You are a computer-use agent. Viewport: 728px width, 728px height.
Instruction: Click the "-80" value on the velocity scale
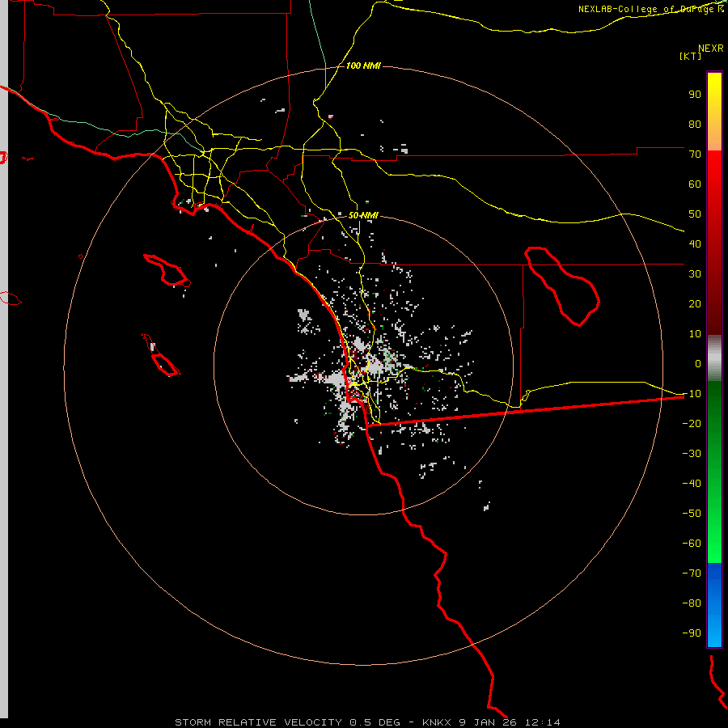coord(692,603)
